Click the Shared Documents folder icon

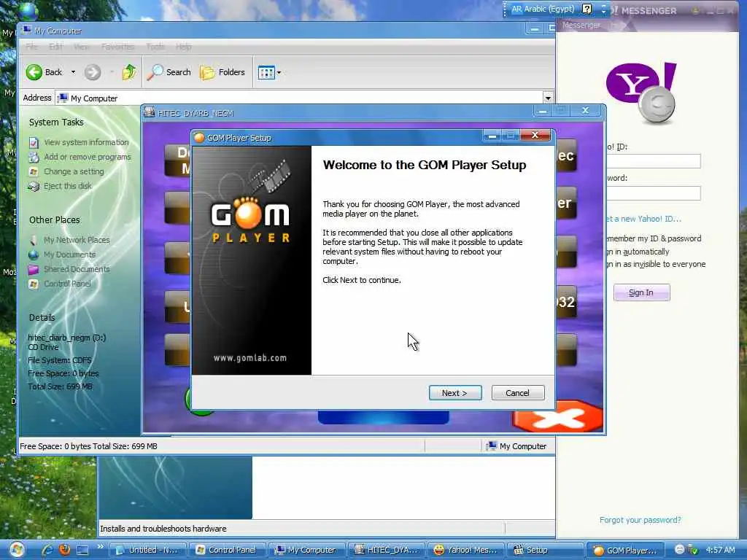[x=34, y=270]
